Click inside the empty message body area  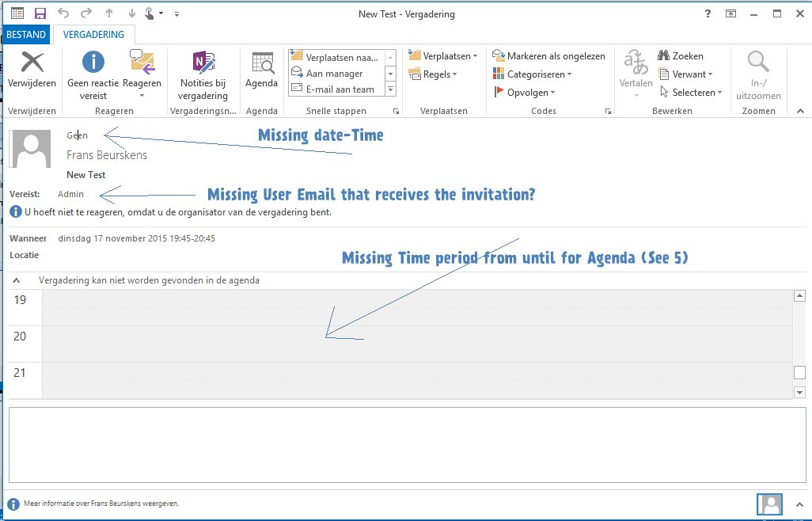click(x=404, y=443)
